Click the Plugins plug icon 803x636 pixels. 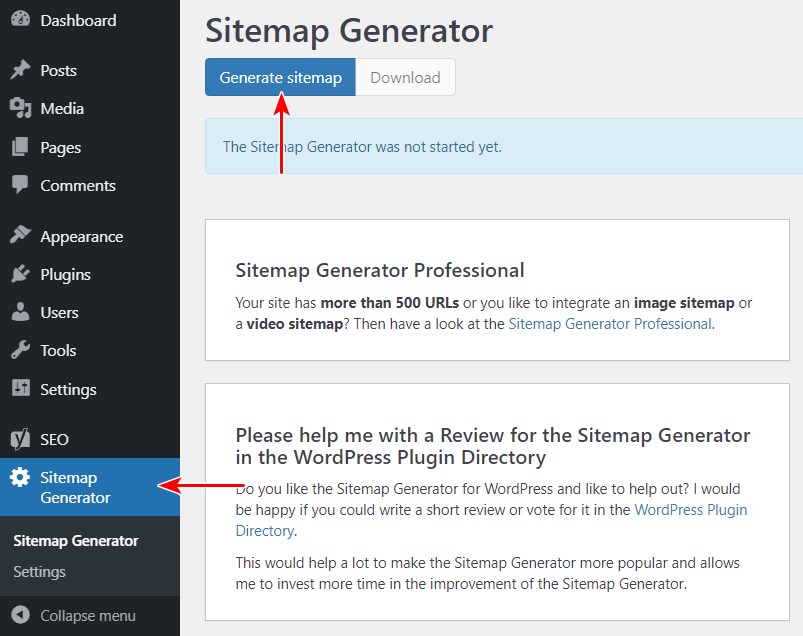point(20,274)
